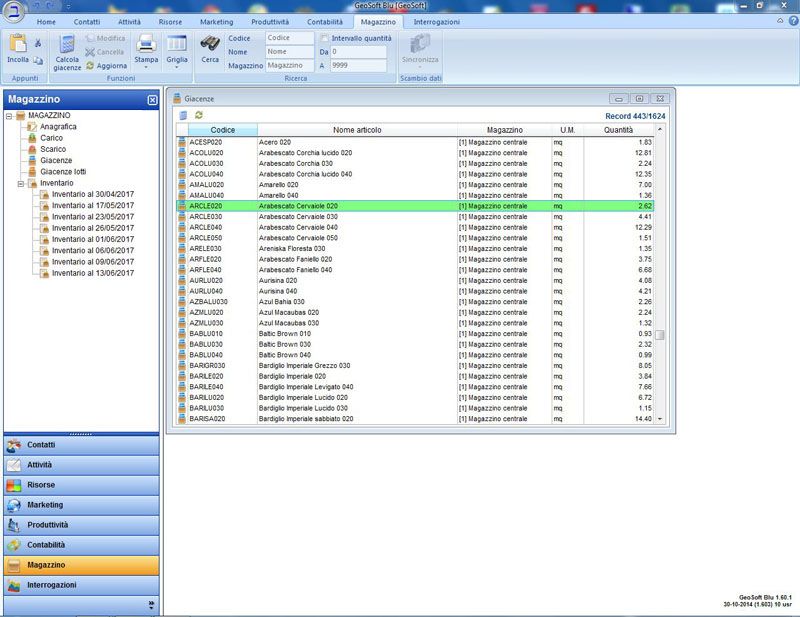
Task: Open the Produttività ribbon tab
Action: pos(269,21)
